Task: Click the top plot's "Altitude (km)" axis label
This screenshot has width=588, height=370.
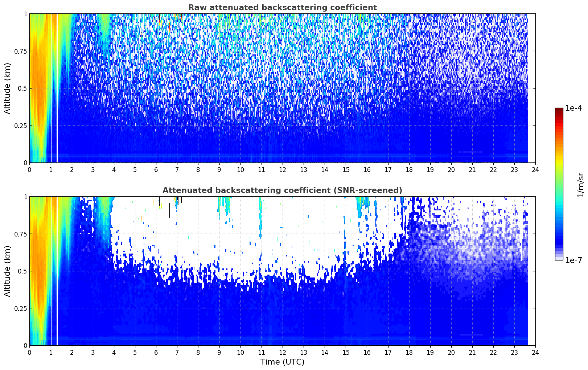Action: (x=8, y=88)
